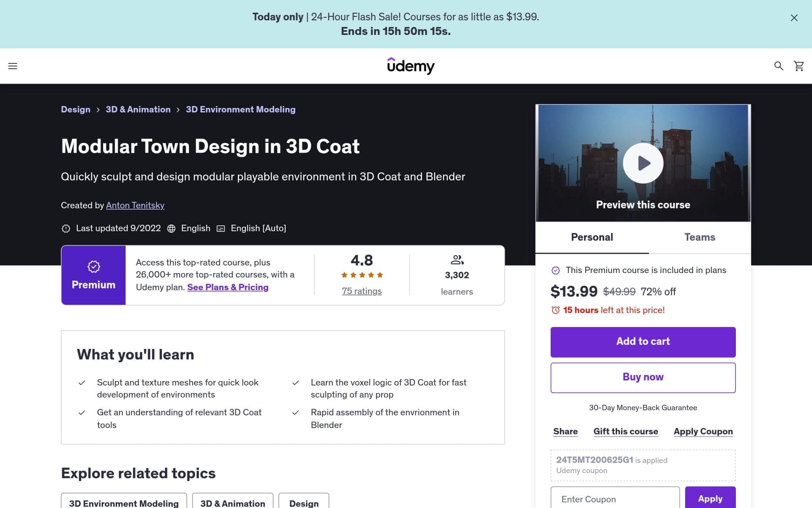Image resolution: width=812 pixels, height=508 pixels.
Task: Open instructor Anton Tenitsky's profile
Action: coord(135,206)
